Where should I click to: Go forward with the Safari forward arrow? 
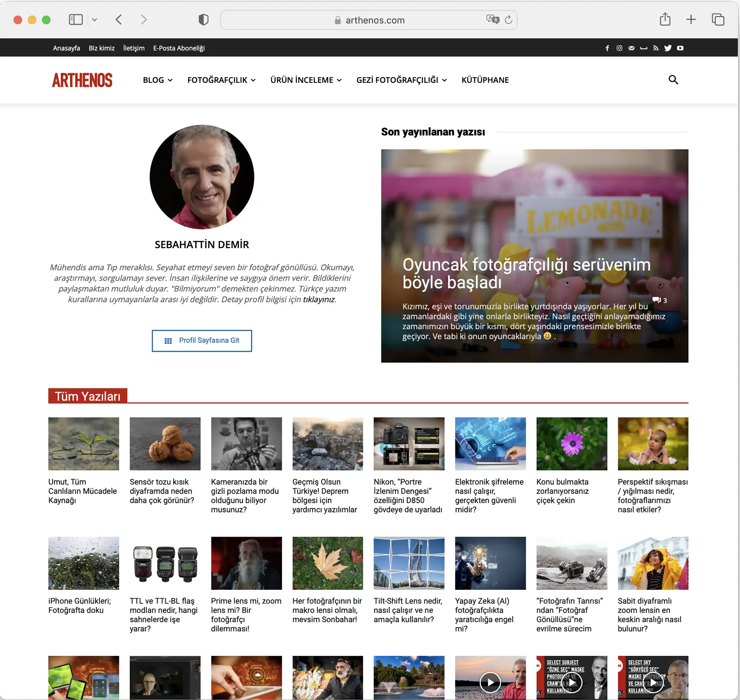[x=144, y=20]
